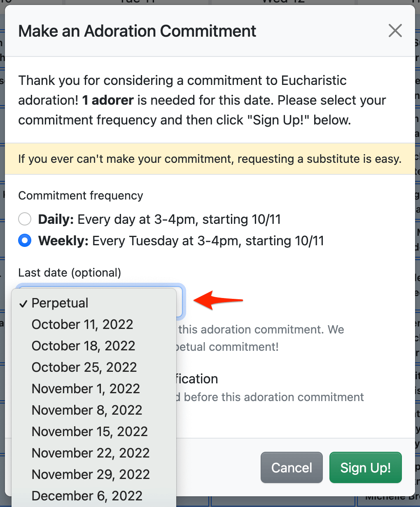Select the Daily commitment frequency
The image size is (420, 507).
pyautogui.click(x=25, y=219)
